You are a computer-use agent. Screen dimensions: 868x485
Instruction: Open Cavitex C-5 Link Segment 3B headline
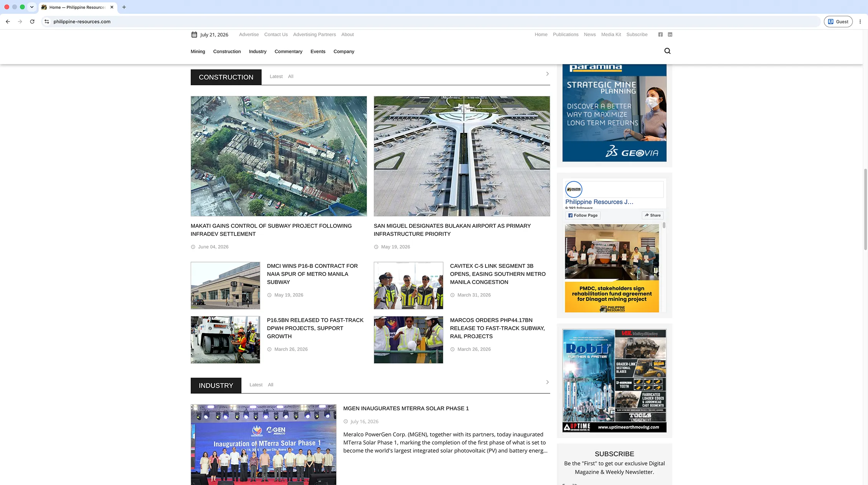(x=498, y=274)
